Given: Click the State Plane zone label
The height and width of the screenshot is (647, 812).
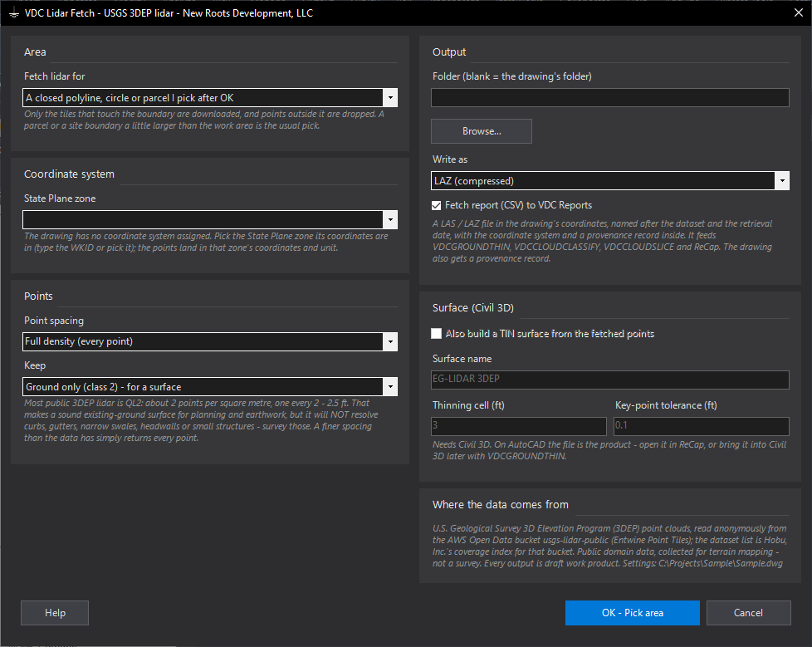Looking at the screenshot, I should pyautogui.click(x=60, y=199).
